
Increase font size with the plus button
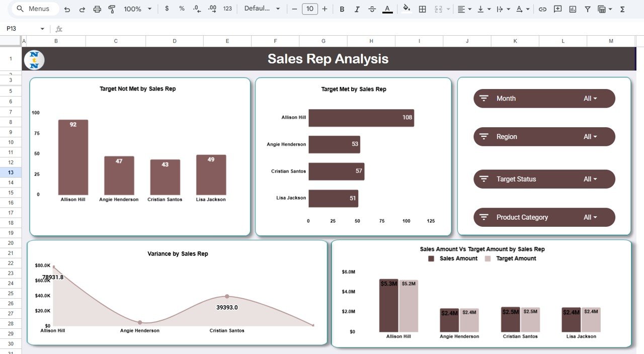pos(325,9)
